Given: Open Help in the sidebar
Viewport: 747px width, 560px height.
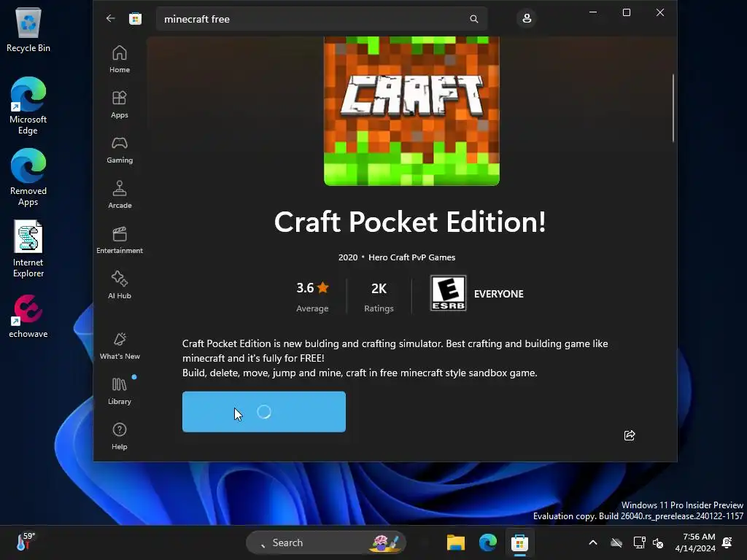Looking at the screenshot, I should coord(120,436).
